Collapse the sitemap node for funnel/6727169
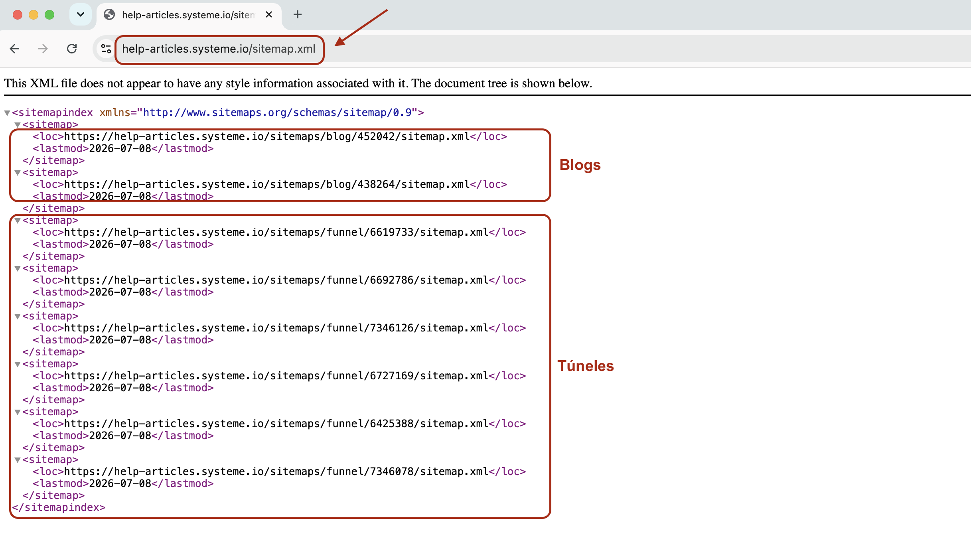Viewport: 971px width, 560px height. [x=18, y=364]
